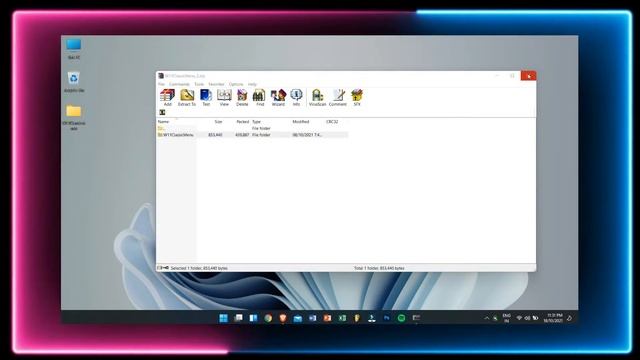
Task: Click the up-one-level icon below toolbar
Action: [x=162, y=112]
